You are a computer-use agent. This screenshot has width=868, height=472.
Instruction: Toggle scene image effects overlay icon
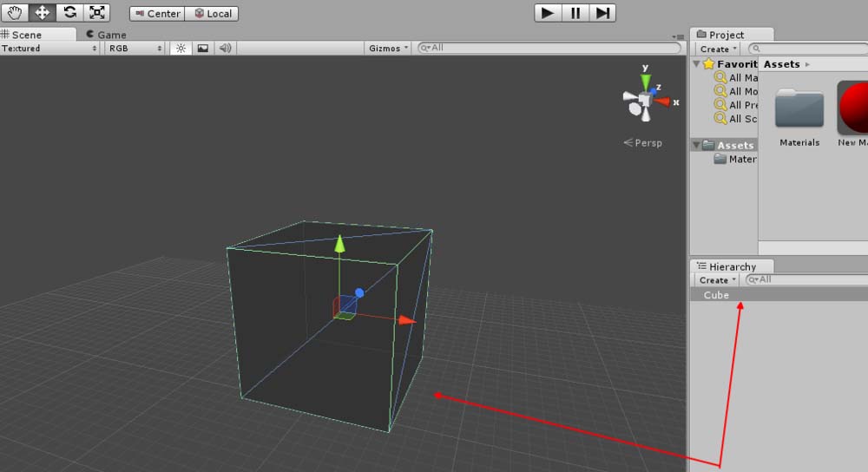tap(202, 48)
